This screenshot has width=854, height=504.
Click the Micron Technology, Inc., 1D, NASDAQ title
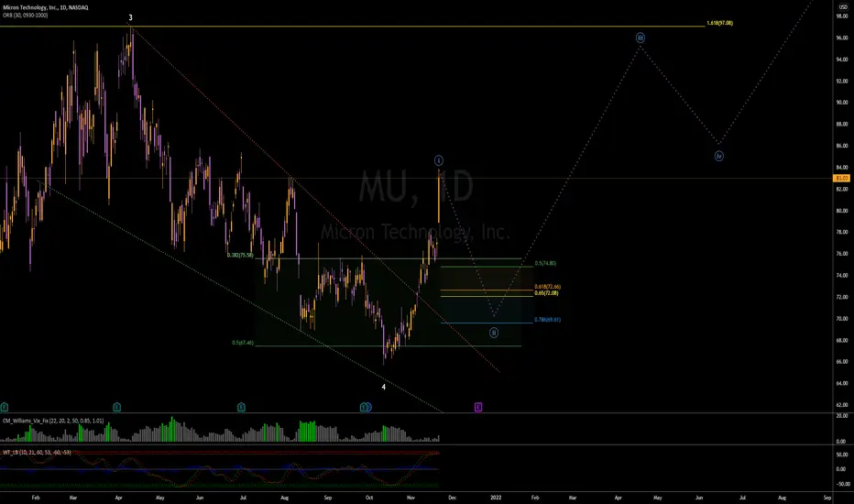pyautogui.click(x=45, y=7)
